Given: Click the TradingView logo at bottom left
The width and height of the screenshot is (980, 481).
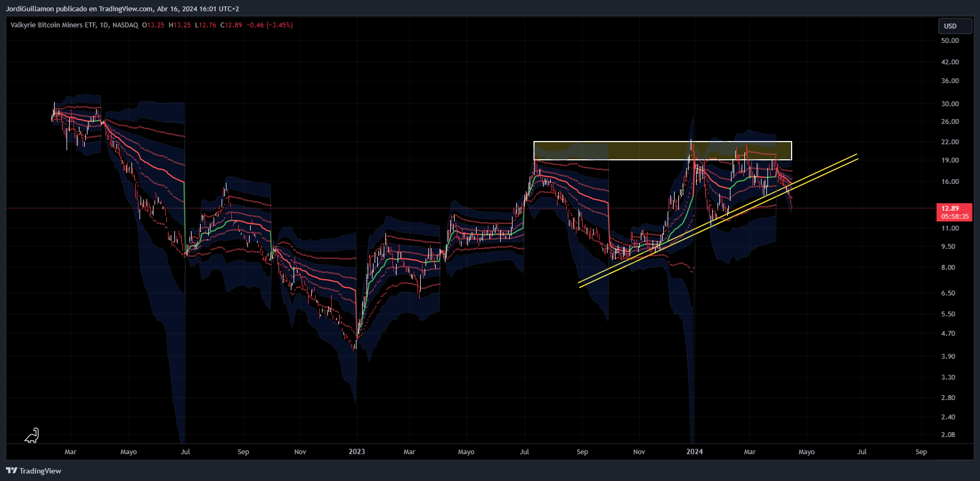Looking at the screenshot, I should point(33,471).
